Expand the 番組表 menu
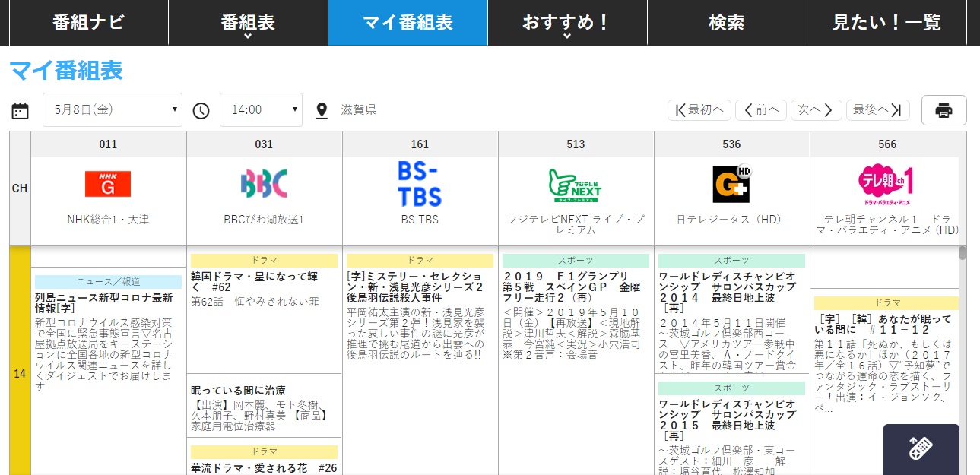The image size is (980, 475). (x=248, y=23)
